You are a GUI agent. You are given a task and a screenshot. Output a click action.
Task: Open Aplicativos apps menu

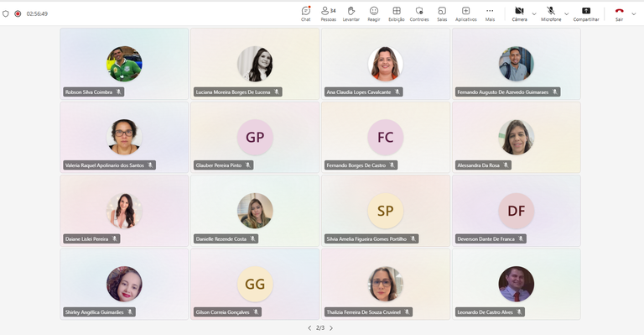click(x=465, y=13)
